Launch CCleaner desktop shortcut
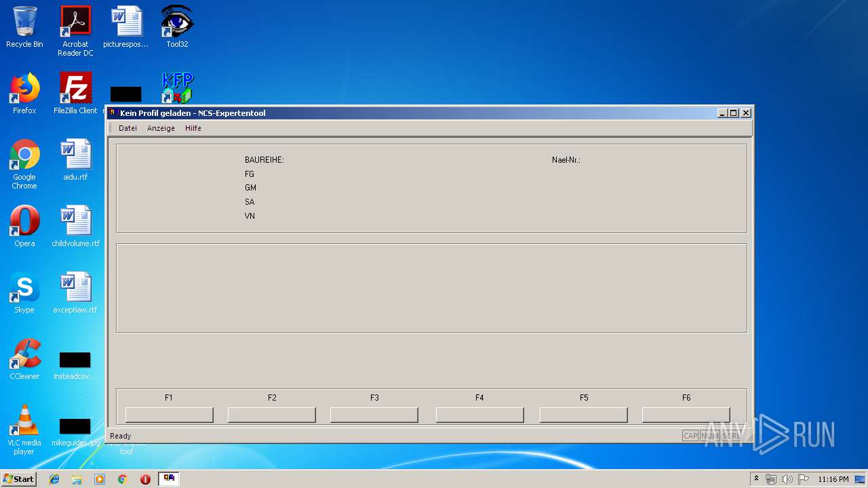This screenshot has height=488, width=868. click(x=24, y=359)
